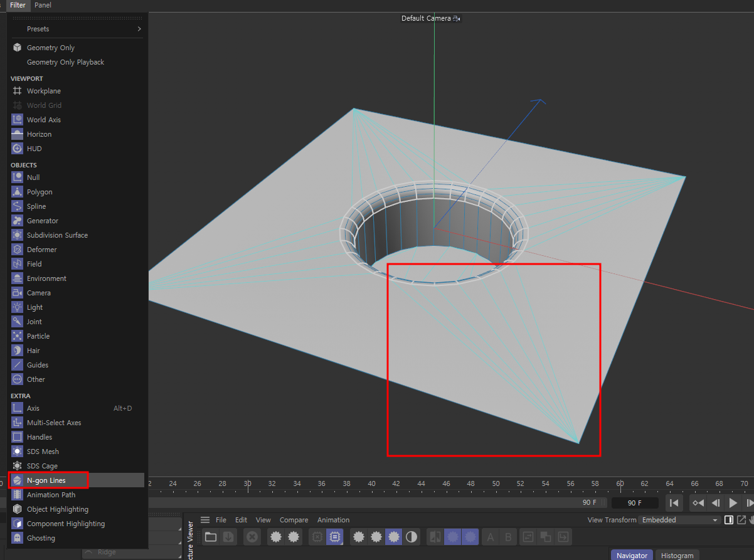The image size is (754, 560).
Task: Click the Spline filter icon
Action: point(18,206)
